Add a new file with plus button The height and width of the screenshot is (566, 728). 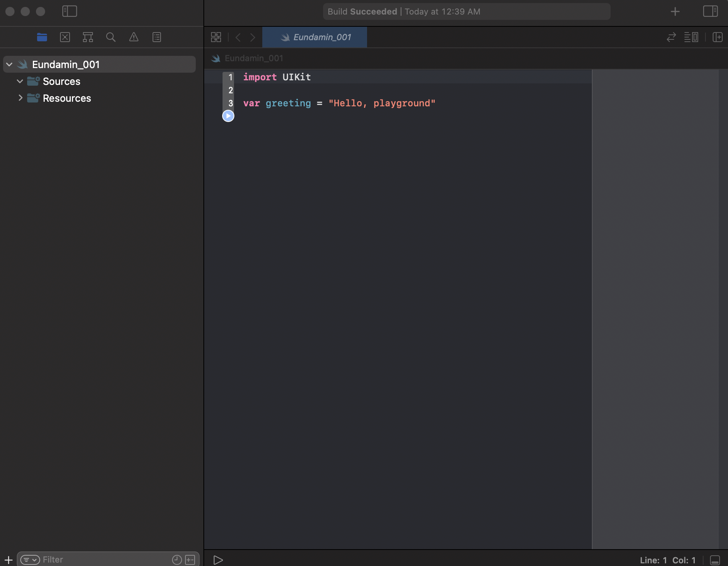[x=8, y=560]
